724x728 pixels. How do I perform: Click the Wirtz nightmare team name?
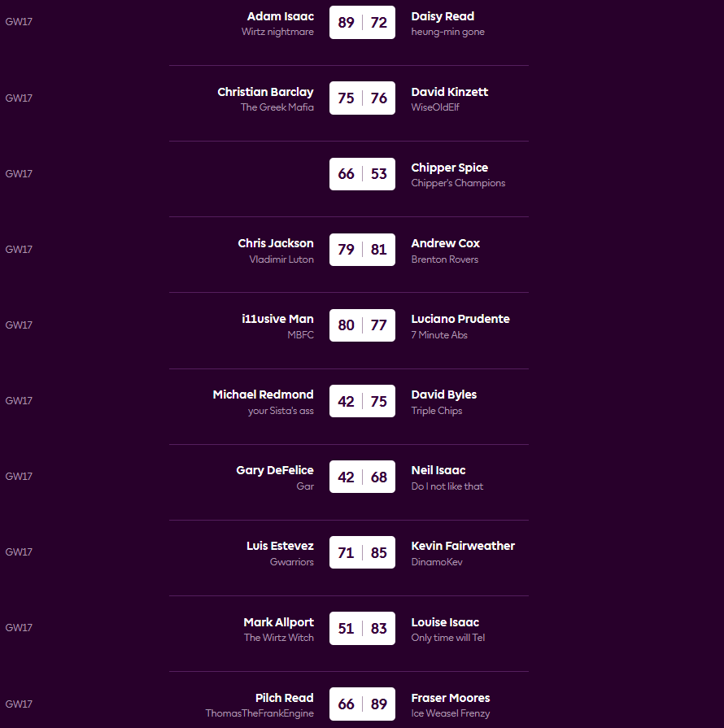click(x=277, y=33)
